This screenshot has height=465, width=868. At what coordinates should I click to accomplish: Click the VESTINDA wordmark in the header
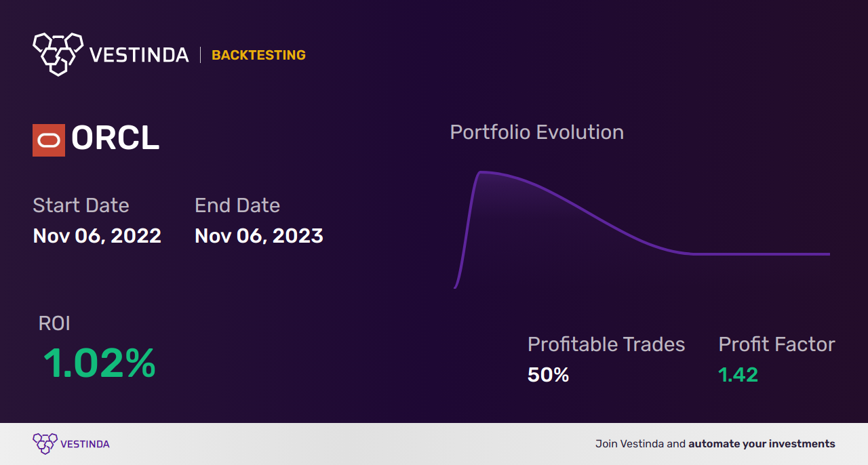pyautogui.click(x=139, y=55)
